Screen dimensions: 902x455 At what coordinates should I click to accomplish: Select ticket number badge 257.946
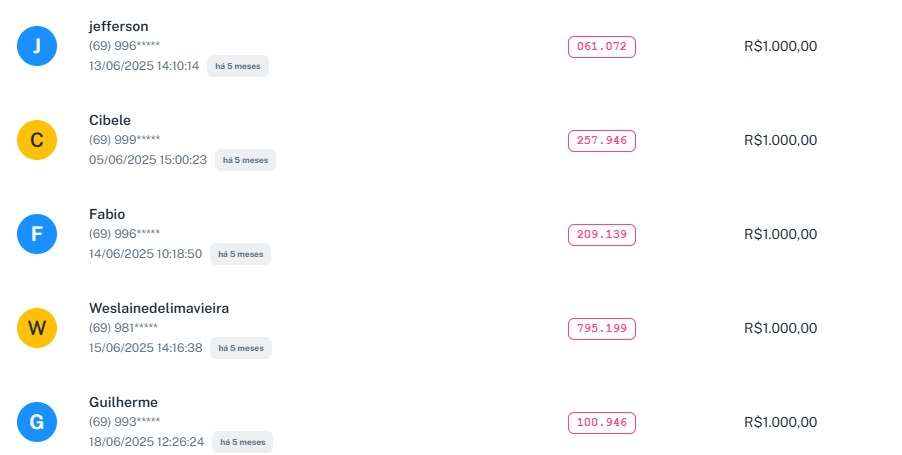pyautogui.click(x=602, y=140)
